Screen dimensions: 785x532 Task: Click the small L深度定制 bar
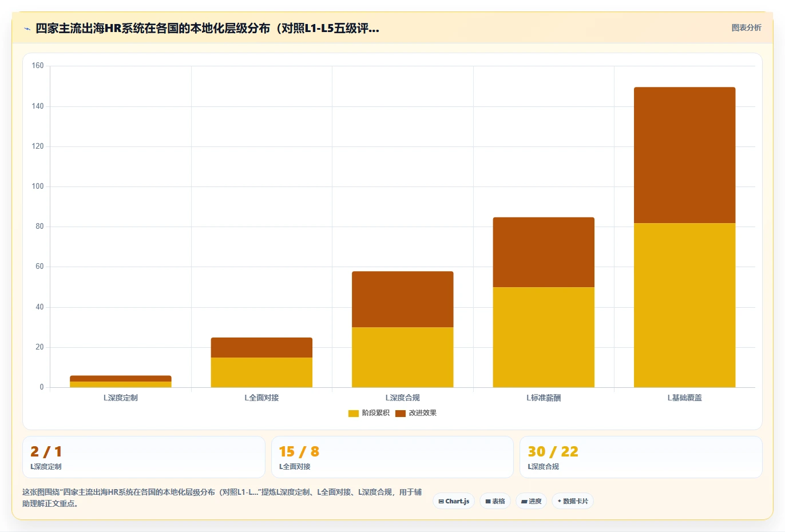[121, 382]
